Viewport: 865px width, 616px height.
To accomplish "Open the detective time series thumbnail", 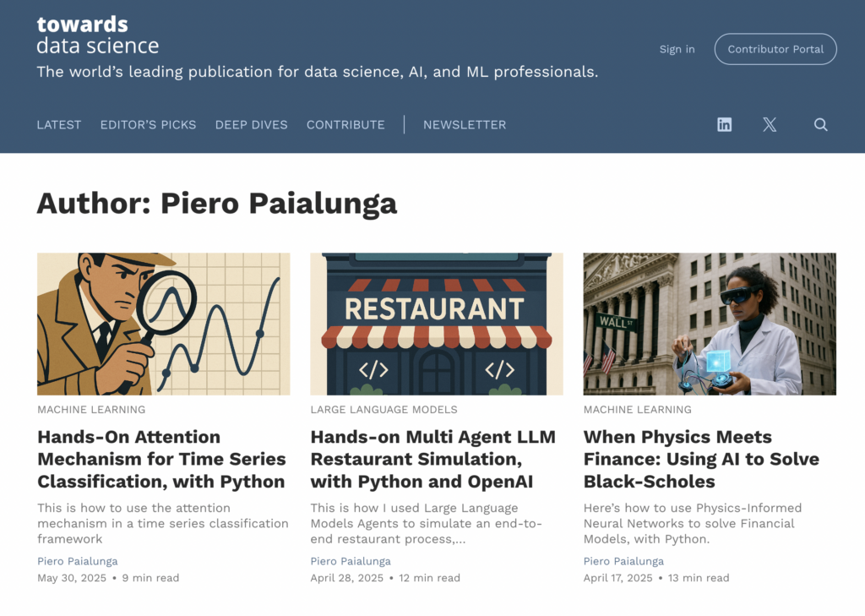I will 163,324.
